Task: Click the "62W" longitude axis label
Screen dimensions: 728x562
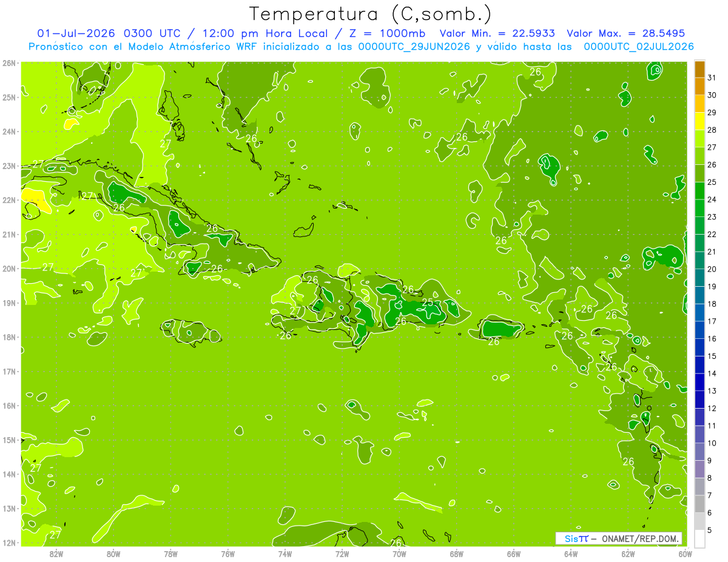Action: pyautogui.click(x=628, y=554)
